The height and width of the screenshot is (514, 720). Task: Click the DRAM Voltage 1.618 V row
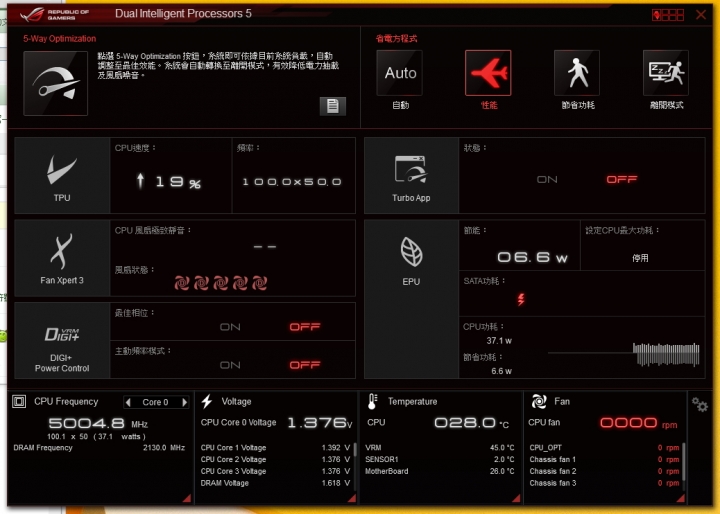275,483
